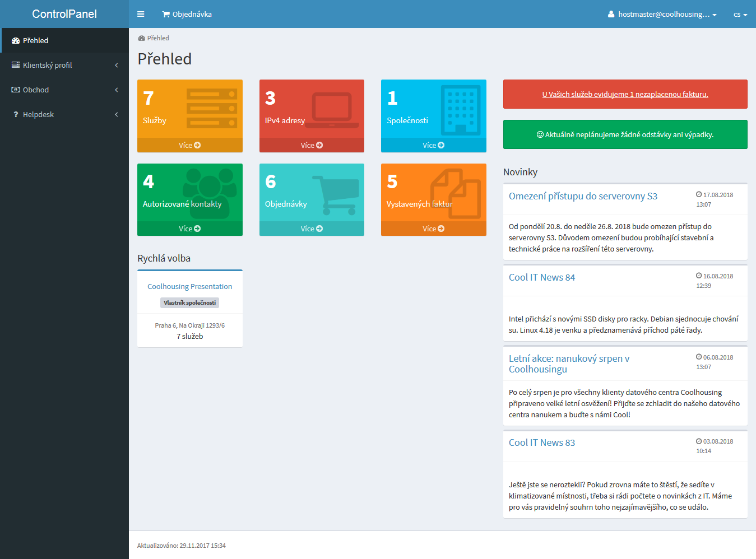This screenshot has width=756, height=559.
Task: Click clock icon beside 06.08.2018 date
Action: click(699, 357)
